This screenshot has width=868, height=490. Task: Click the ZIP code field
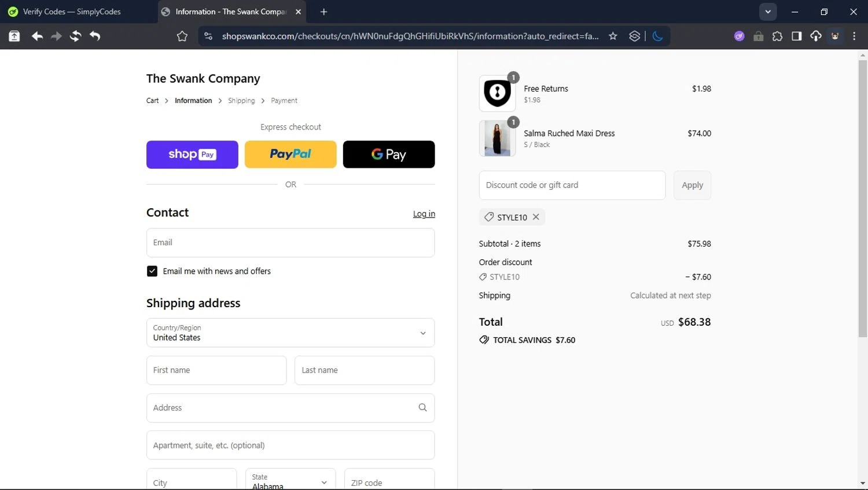coord(389,479)
